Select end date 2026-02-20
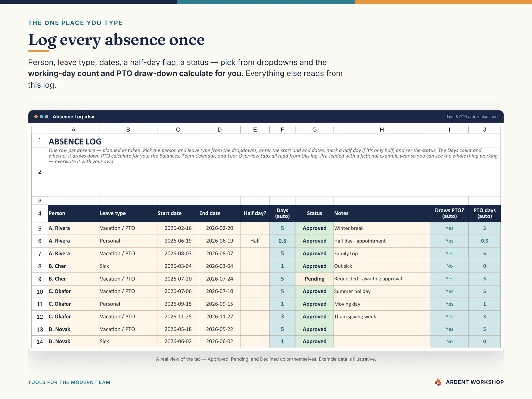This screenshot has height=399, width=532. [220, 228]
